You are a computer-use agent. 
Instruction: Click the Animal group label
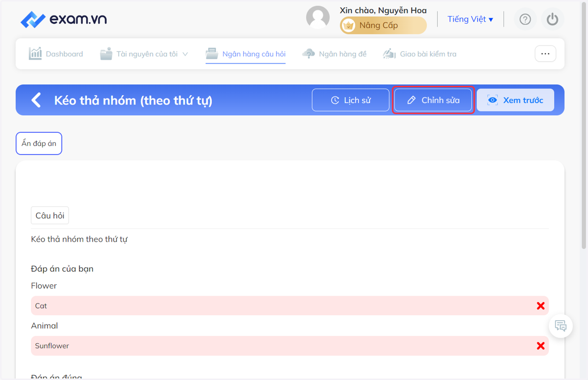tap(44, 326)
